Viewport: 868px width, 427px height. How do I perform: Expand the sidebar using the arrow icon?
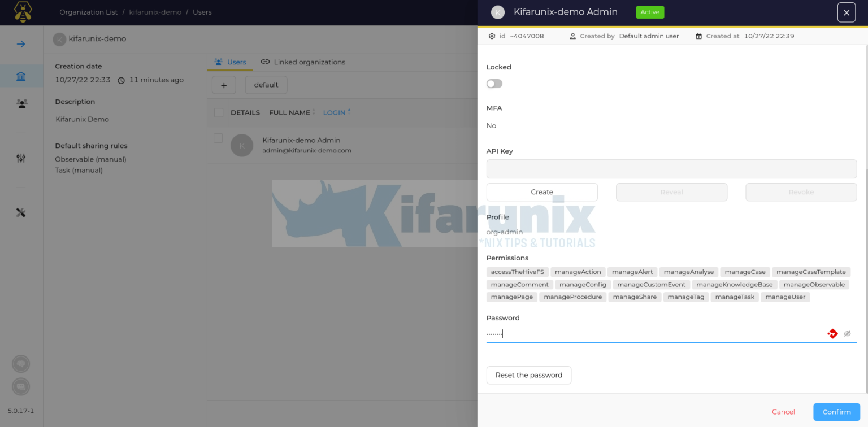(x=21, y=43)
